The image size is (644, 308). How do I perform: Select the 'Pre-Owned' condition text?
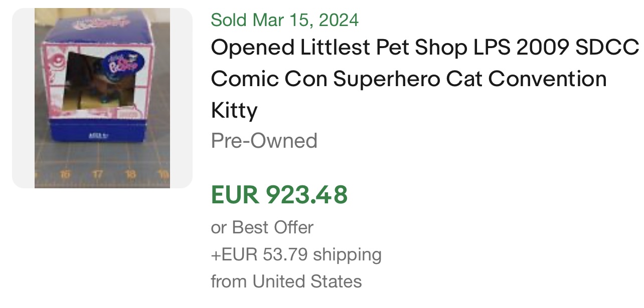[264, 141]
